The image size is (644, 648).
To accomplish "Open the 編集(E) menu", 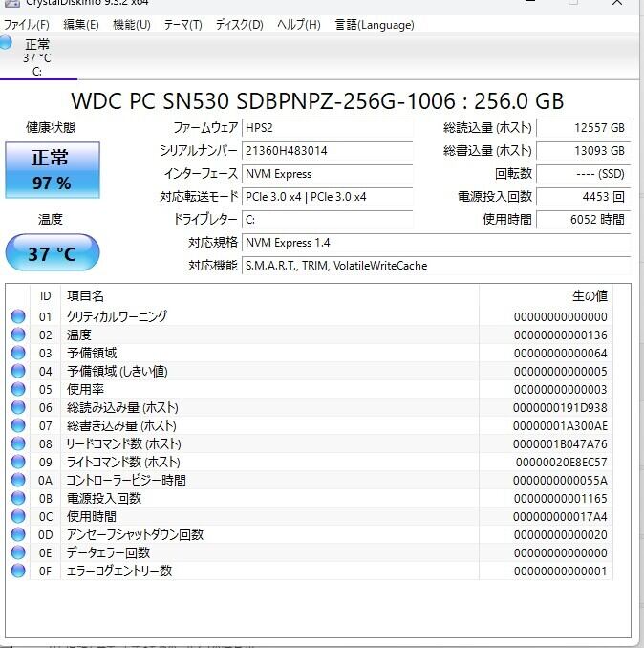I will [x=81, y=25].
